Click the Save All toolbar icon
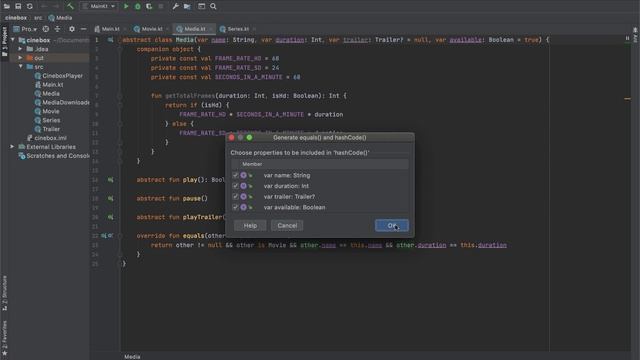 pyautogui.click(x=18, y=6)
